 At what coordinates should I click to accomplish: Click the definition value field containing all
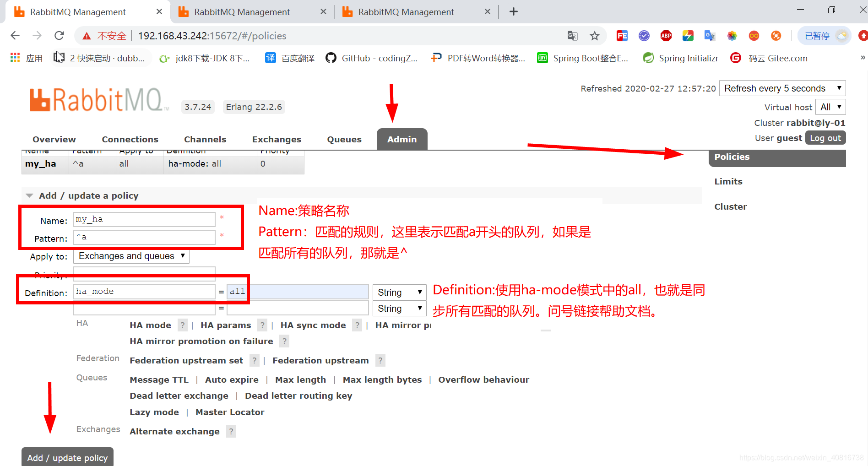tap(298, 292)
